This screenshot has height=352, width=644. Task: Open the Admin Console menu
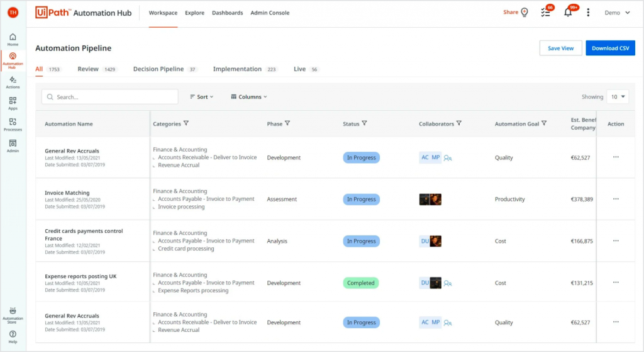pyautogui.click(x=270, y=13)
